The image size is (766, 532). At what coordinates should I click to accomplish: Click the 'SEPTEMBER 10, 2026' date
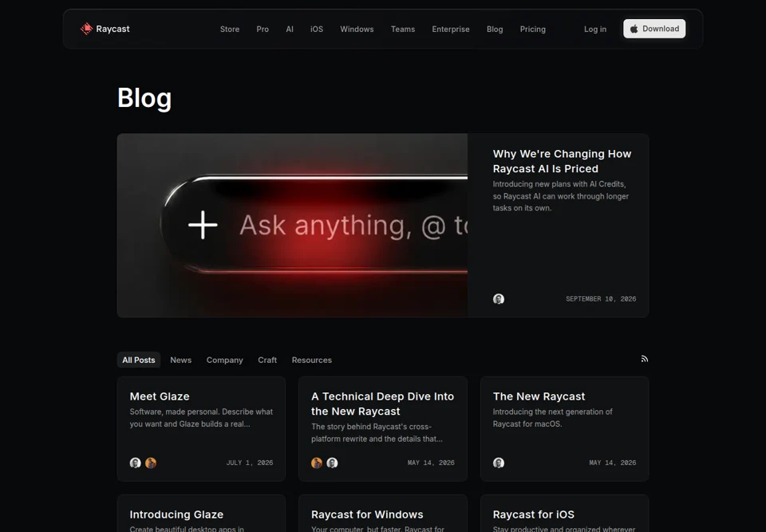(601, 299)
